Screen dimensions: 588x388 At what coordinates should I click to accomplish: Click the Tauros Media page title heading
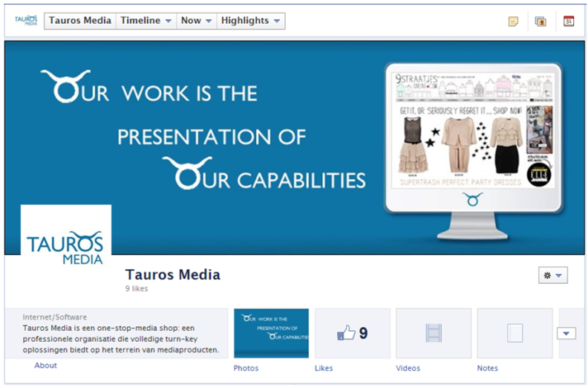pyautogui.click(x=173, y=274)
